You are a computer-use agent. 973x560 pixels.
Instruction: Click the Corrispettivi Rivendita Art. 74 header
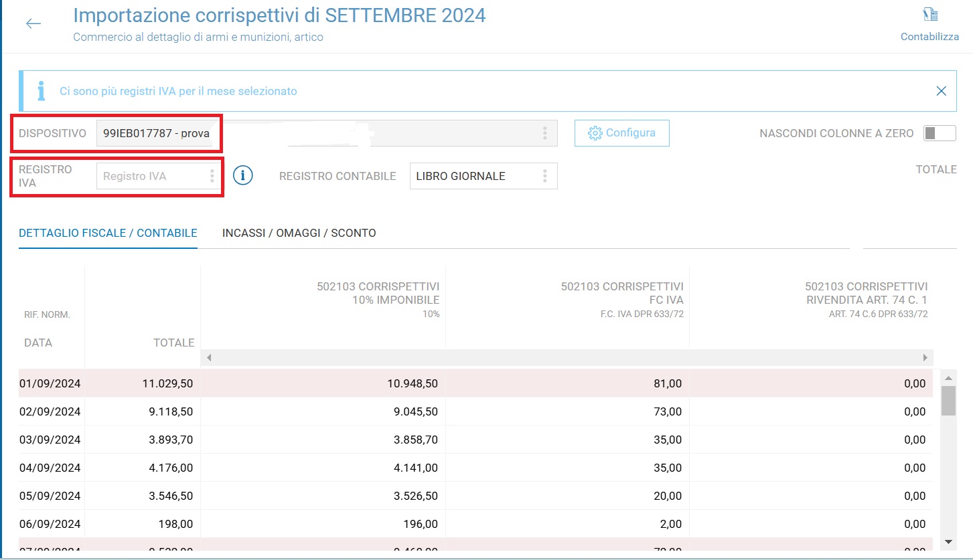[x=866, y=299]
